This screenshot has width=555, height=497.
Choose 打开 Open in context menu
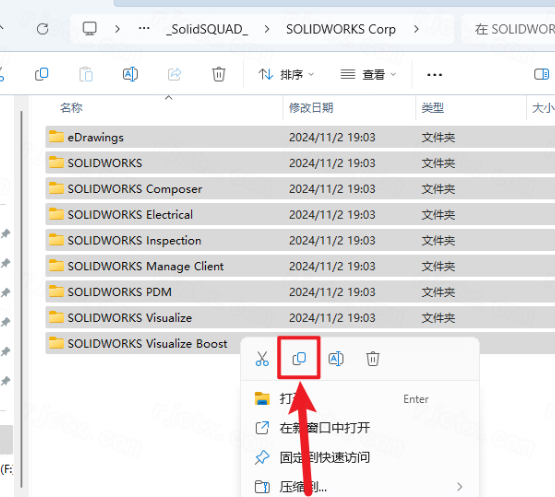coord(360,399)
